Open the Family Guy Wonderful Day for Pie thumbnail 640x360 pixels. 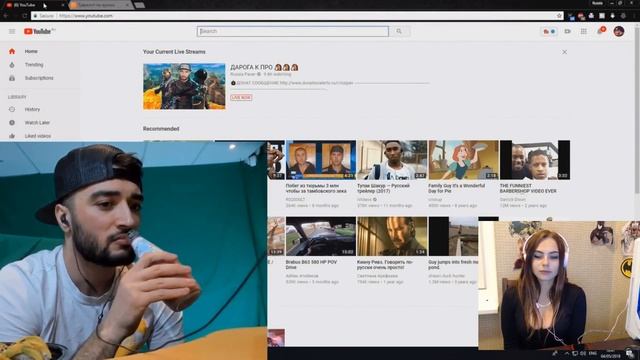point(463,160)
